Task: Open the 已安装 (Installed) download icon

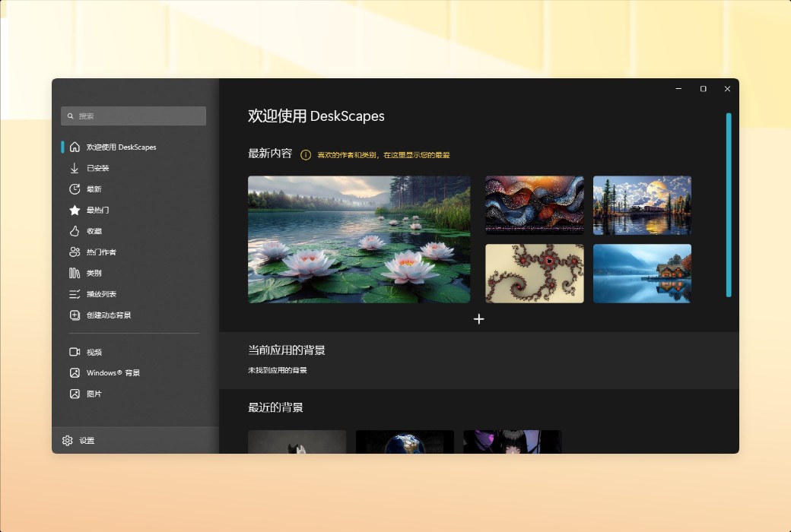Action: (74, 168)
